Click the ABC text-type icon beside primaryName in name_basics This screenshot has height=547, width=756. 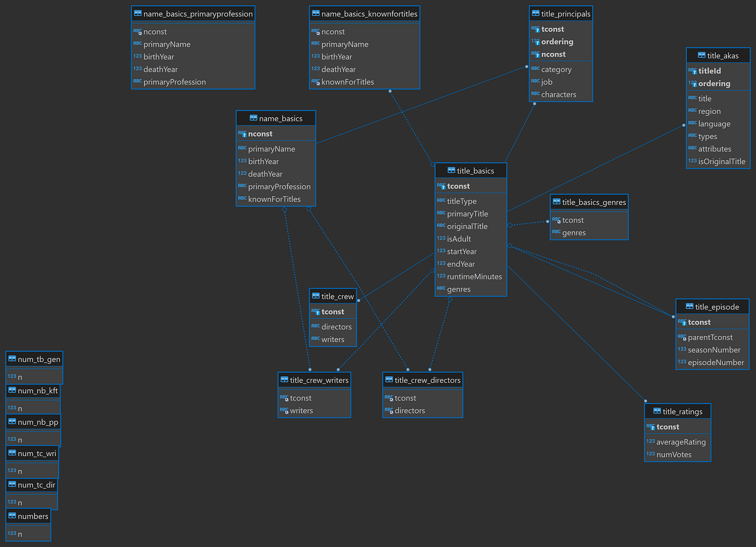click(242, 148)
